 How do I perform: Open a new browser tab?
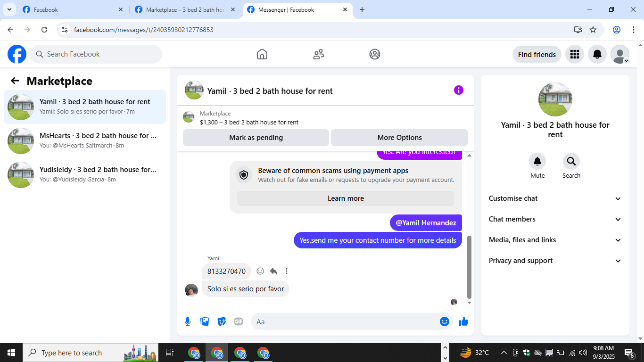coord(362,9)
